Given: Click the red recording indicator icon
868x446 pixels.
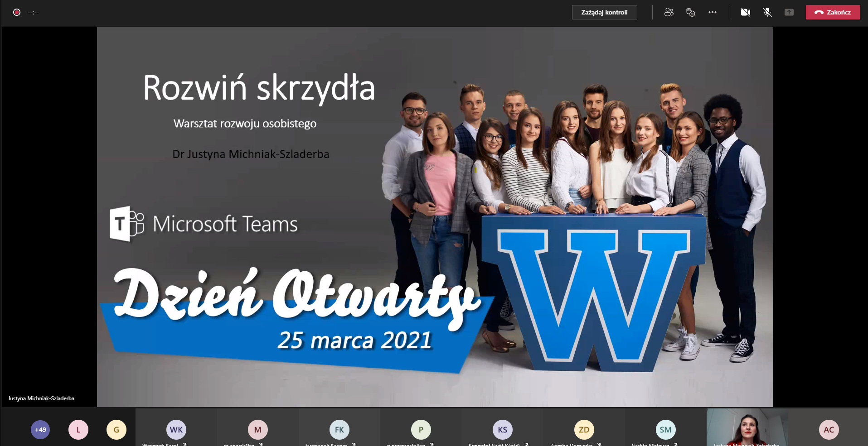Looking at the screenshot, I should point(17,12).
